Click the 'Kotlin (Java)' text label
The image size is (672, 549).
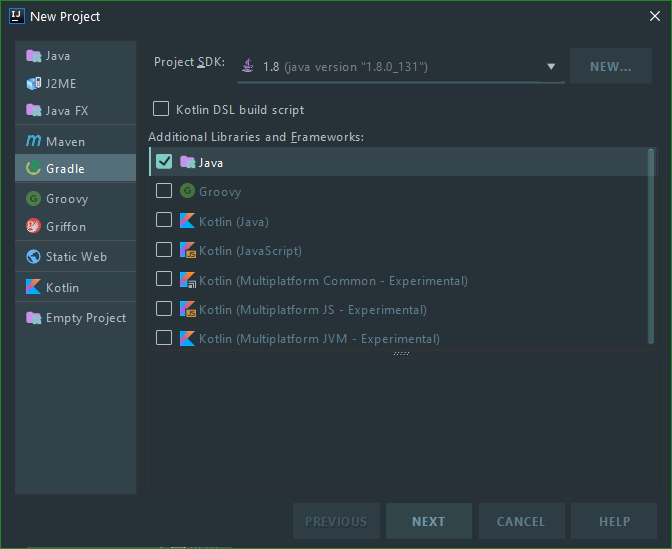(234, 222)
